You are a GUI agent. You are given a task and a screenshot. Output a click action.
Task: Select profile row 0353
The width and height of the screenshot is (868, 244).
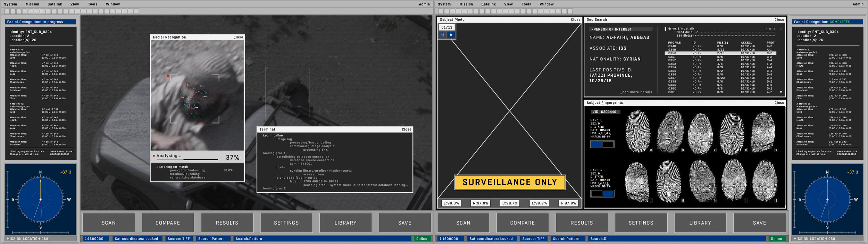click(x=720, y=64)
